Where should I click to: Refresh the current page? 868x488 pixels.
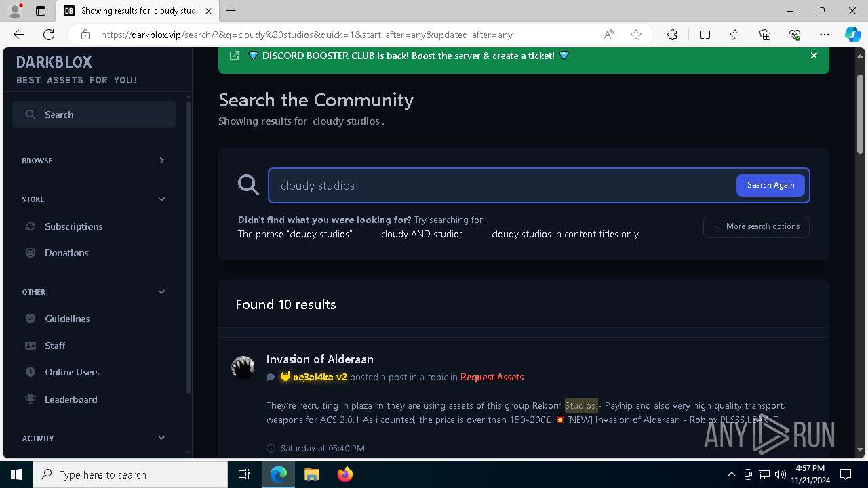(49, 35)
